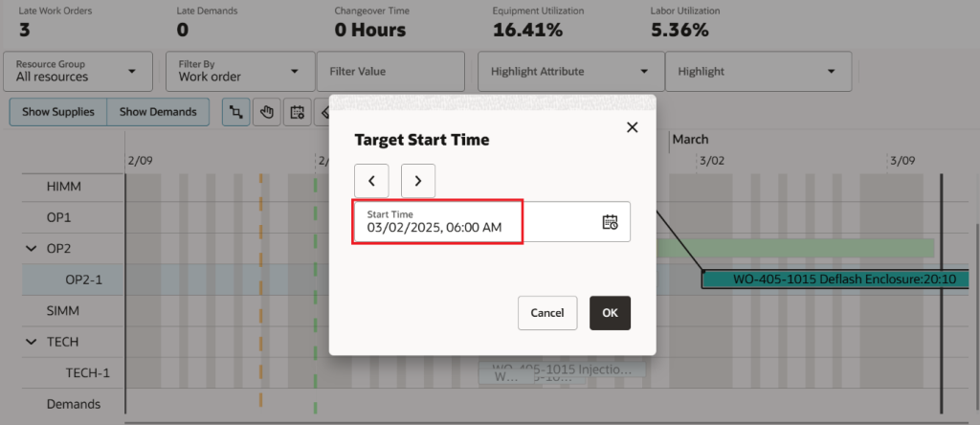This screenshot has width=980, height=425.
Task: Select the WO-405-1015 Deflash Enclosure bar
Action: tap(829, 280)
